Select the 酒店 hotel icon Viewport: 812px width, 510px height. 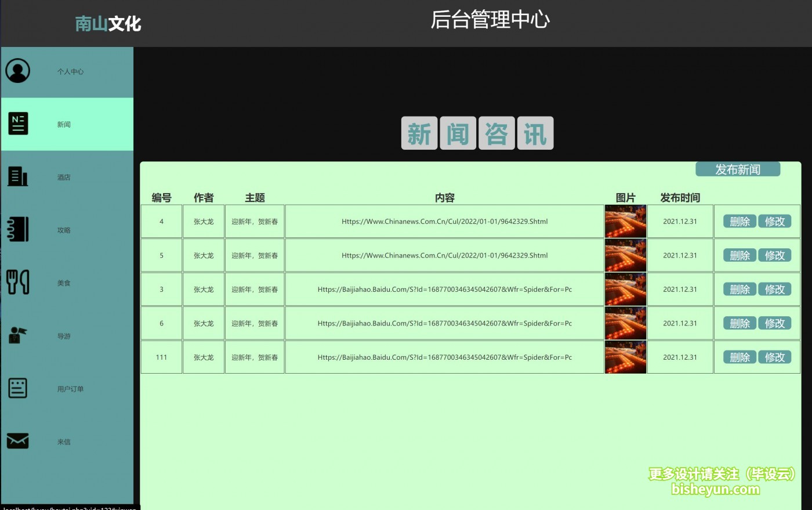(x=17, y=176)
